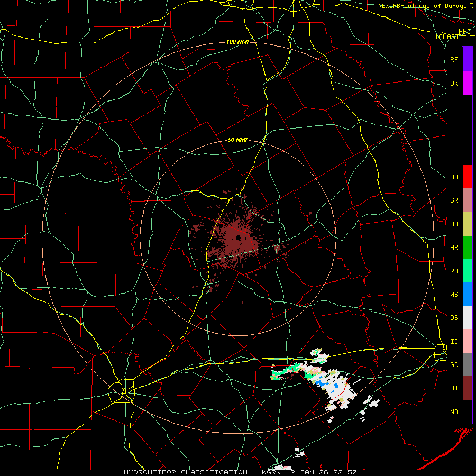Pick the gray GC legend swatch
The image size is (476, 476).
point(467,364)
